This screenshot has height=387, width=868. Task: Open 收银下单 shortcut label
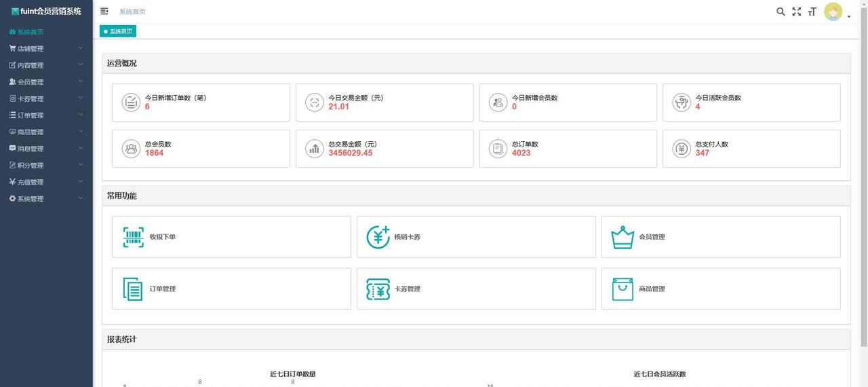pos(163,237)
